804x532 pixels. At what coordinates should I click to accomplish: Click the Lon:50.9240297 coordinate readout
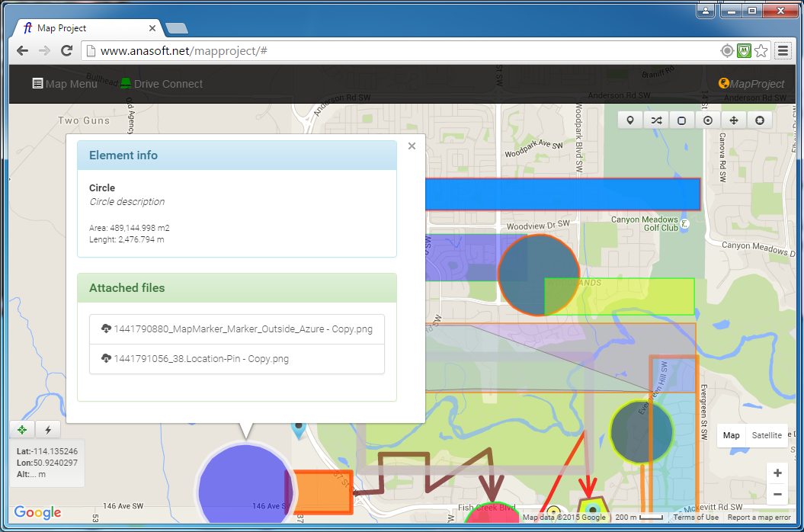[47, 463]
